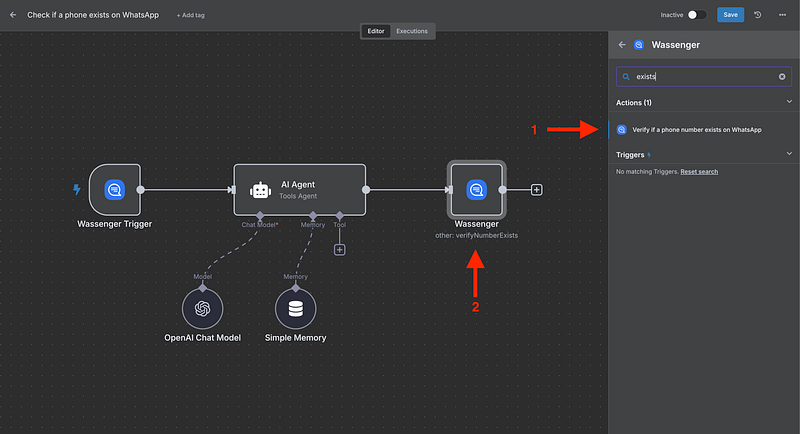
Task: Collapse the Triggers section chevron
Action: click(x=788, y=154)
